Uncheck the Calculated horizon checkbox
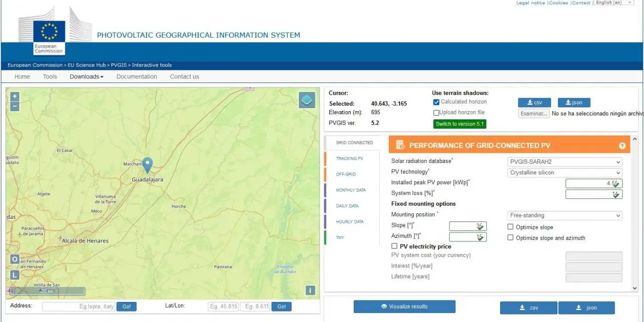 (x=436, y=102)
